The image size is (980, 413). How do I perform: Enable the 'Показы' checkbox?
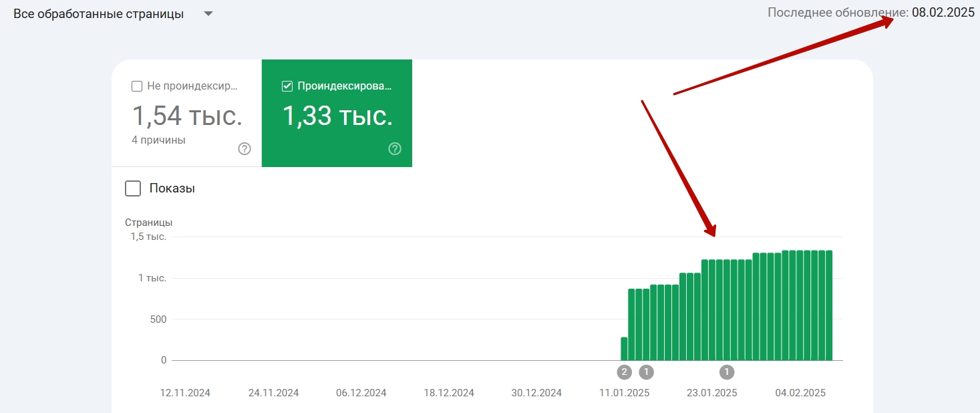pyautogui.click(x=133, y=188)
